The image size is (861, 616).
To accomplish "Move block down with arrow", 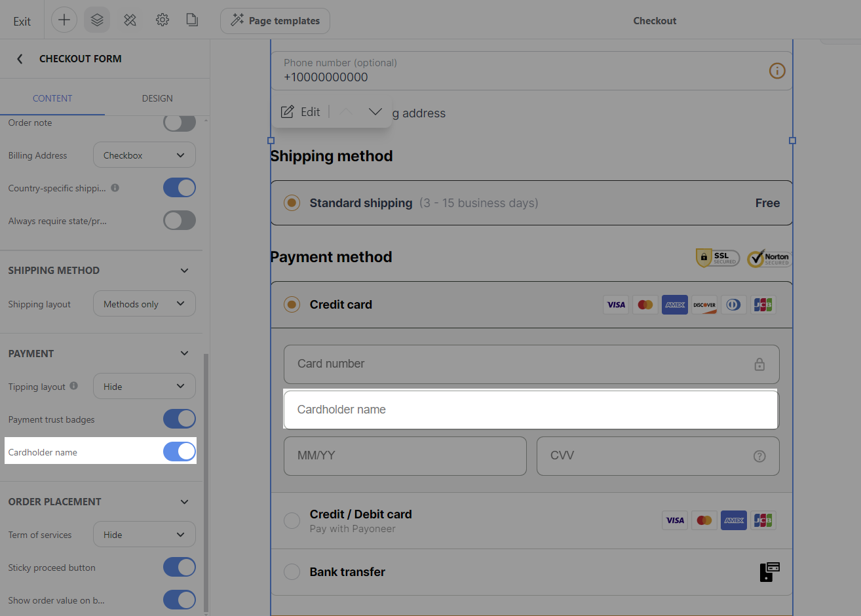I will (x=375, y=112).
